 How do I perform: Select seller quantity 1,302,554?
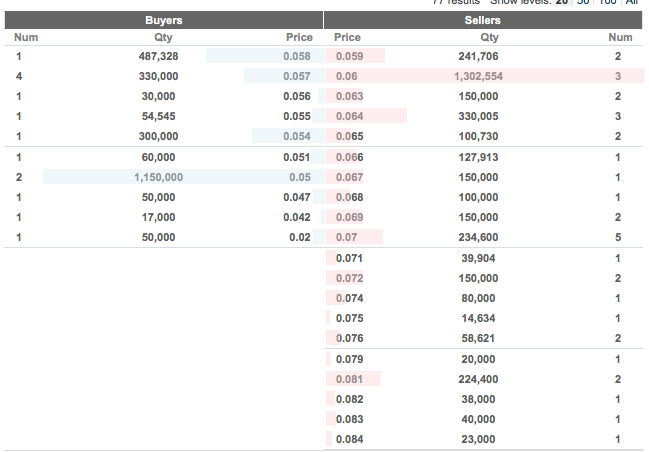tap(478, 76)
